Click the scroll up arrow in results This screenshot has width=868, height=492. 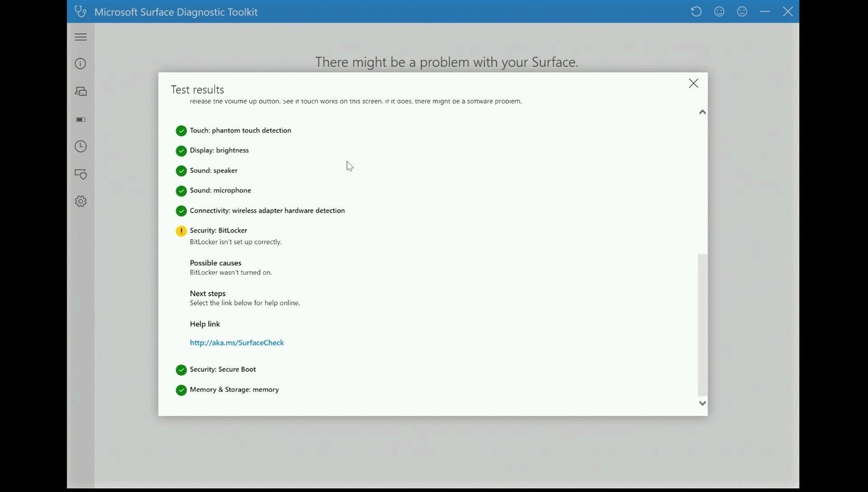703,112
